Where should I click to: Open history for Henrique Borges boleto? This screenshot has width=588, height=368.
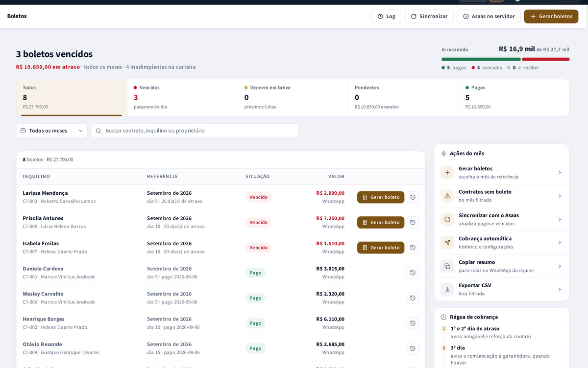413,323
